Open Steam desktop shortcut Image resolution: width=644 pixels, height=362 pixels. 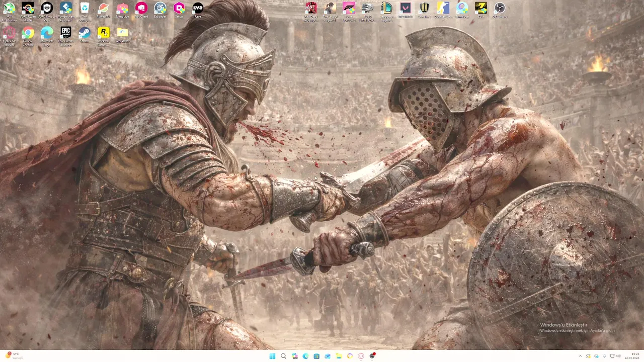tap(85, 35)
